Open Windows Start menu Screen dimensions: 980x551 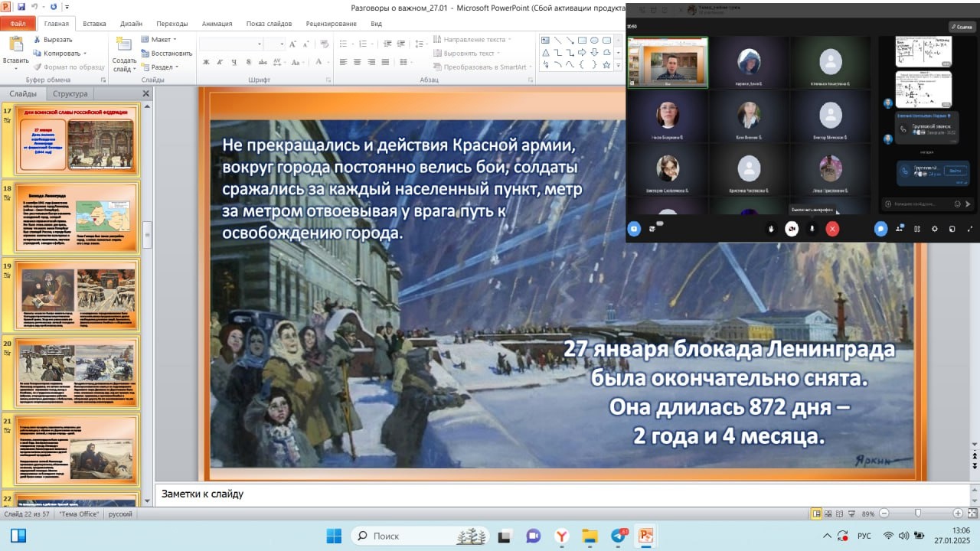(335, 536)
